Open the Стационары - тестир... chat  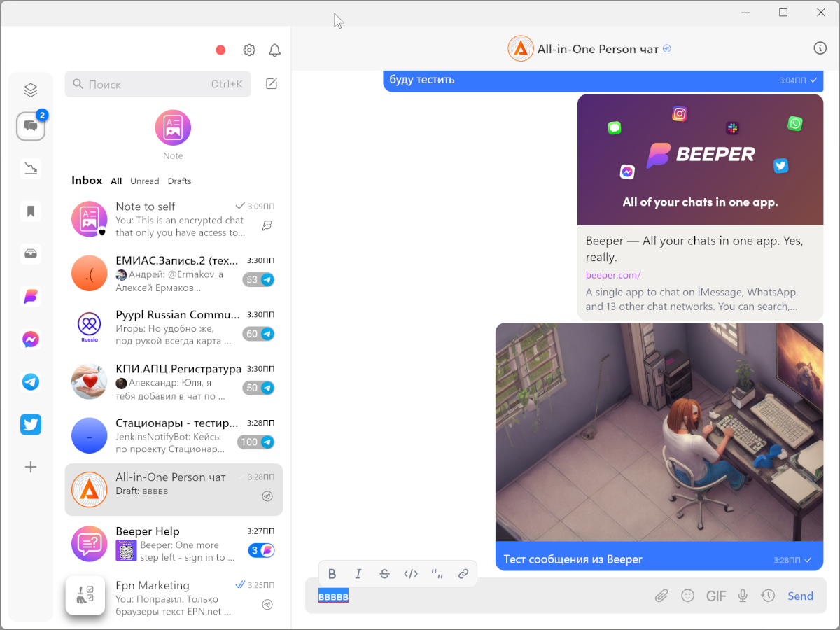(174, 435)
